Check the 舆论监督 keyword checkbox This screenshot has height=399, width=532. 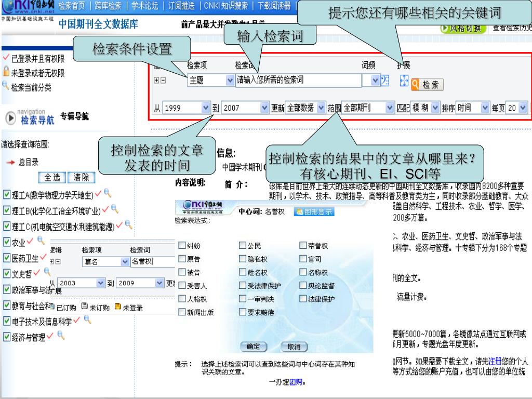point(303,285)
